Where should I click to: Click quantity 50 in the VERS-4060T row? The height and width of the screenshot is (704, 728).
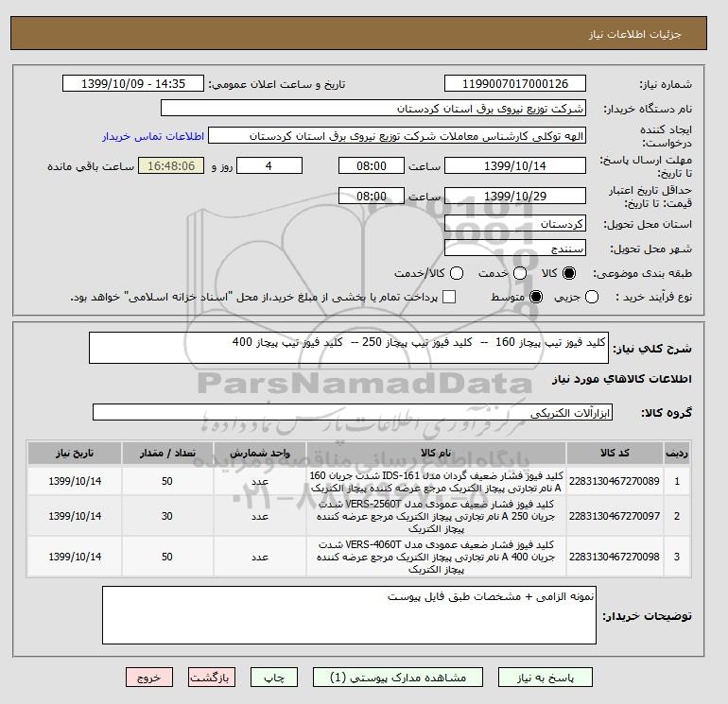[167, 557]
